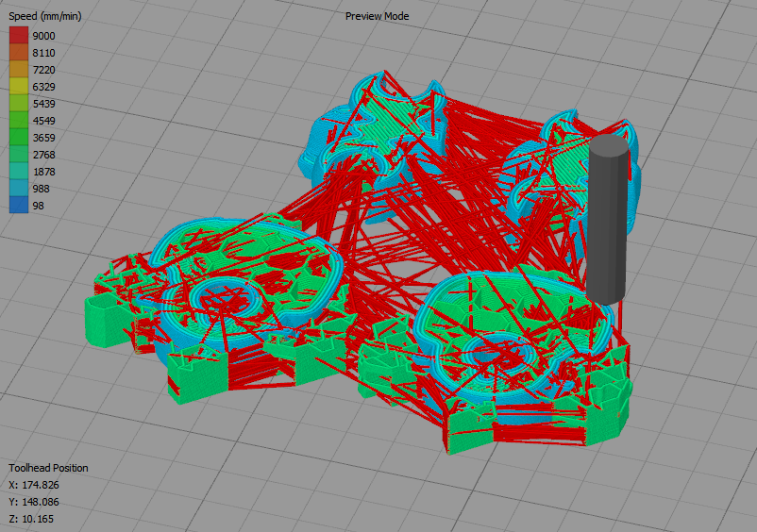
Task: Select the green 4549 speed swatch
Action: [19, 121]
